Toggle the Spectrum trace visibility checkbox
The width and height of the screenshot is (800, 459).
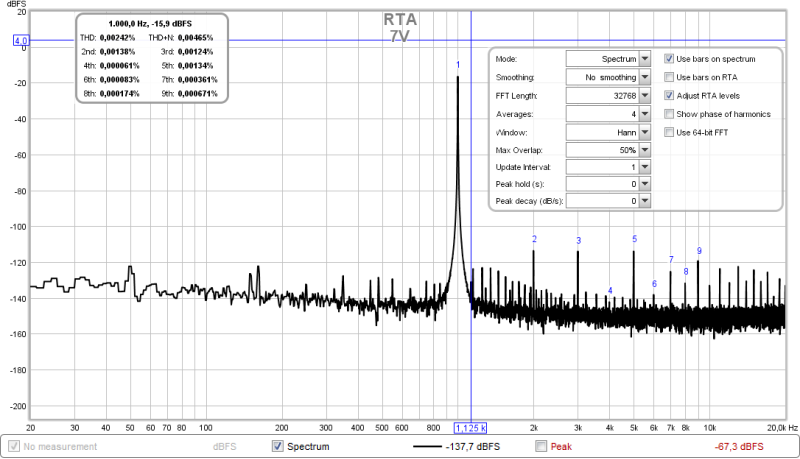click(278, 446)
